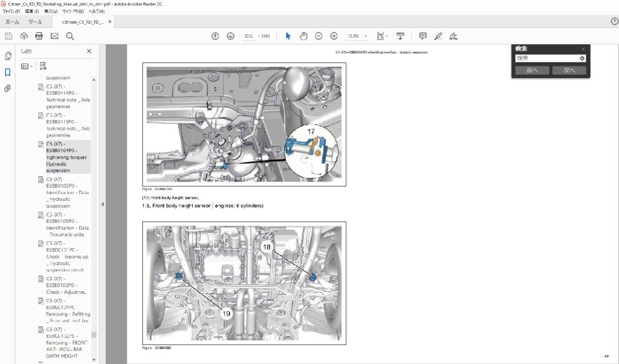Go to previous page arrow
Image resolution: width=619 pixels, height=364 pixels.
pyautogui.click(x=216, y=36)
